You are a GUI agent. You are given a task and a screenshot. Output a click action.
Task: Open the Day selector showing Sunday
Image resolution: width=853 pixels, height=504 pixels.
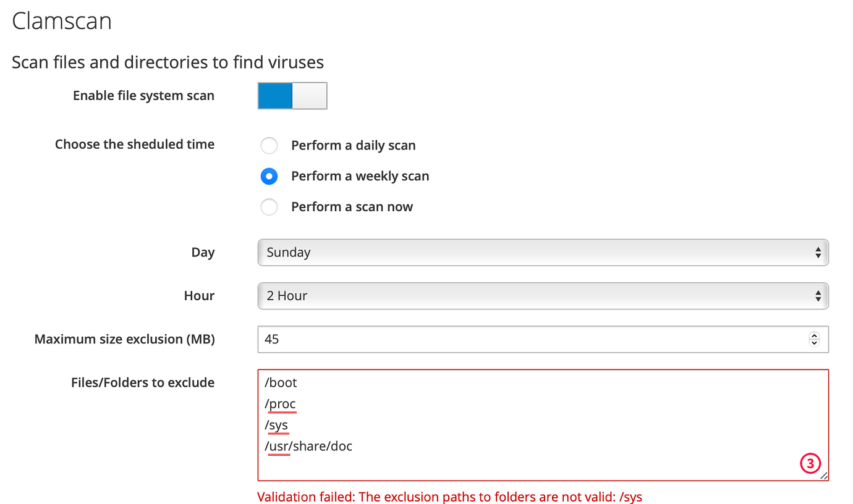pyautogui.click(x=543, y=252)
